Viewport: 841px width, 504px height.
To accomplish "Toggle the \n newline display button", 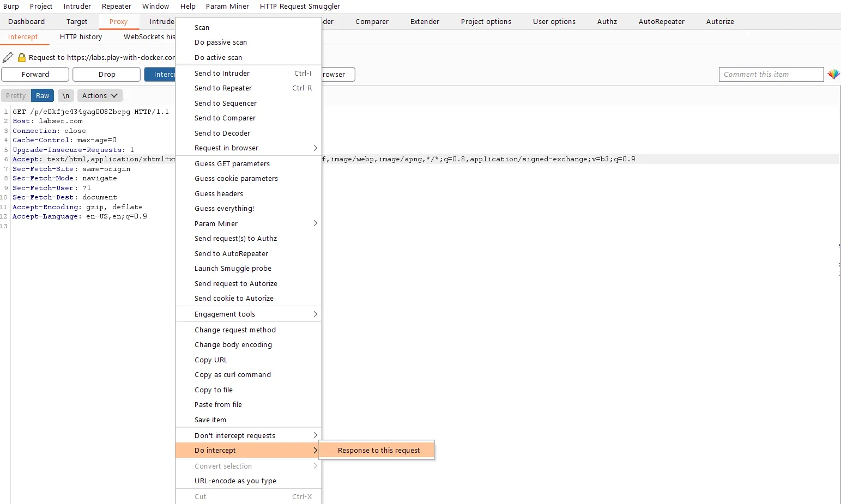I will [x=65, y=95].
